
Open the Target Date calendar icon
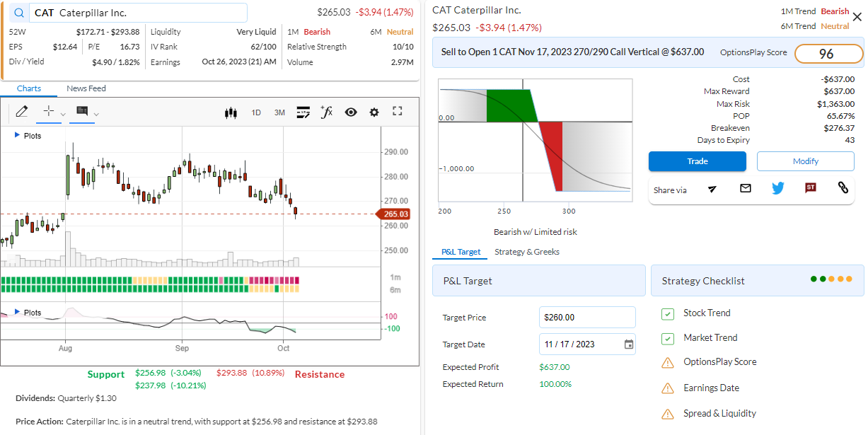(629, 344)
